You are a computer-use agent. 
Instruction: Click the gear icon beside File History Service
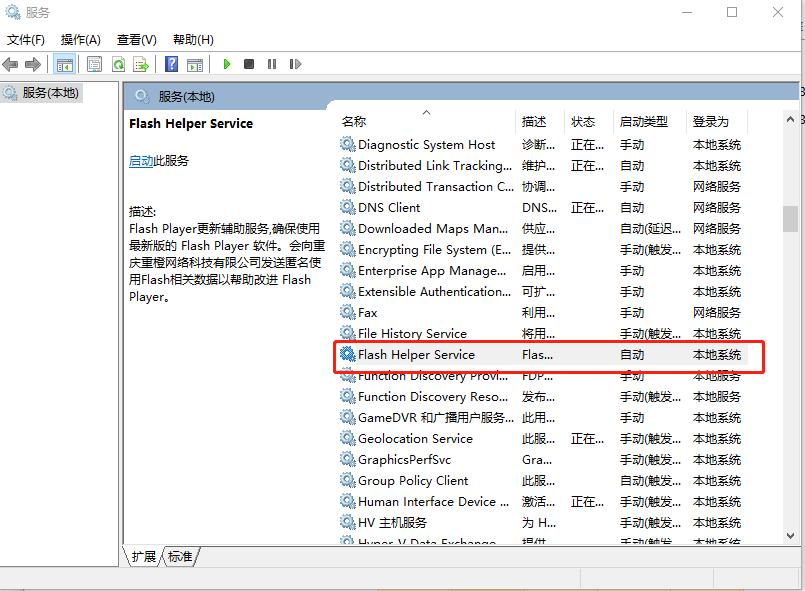pyautogui.click(x=348, y=333)
